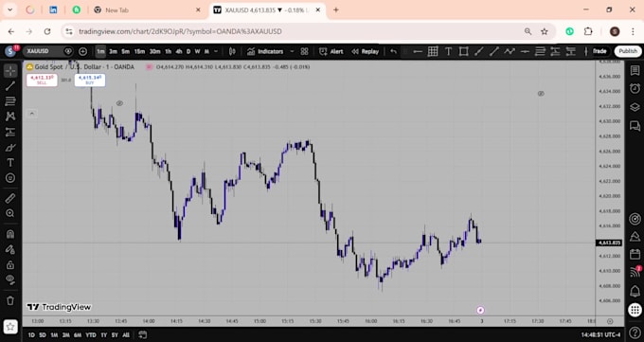
Task: Expand the timeframe interval dropdown arrow
Action: (x=216, y=51)
